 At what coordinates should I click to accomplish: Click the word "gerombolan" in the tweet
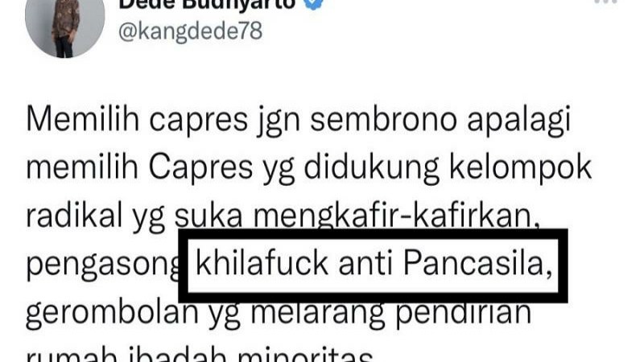point(112,313)
